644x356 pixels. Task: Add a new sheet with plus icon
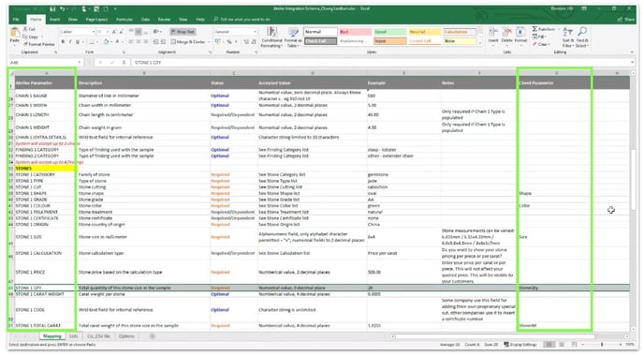tap(153, 336)
